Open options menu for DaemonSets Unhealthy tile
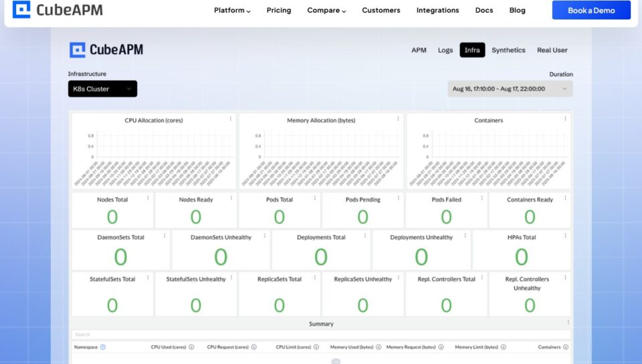This screenshot has width=642, height=364. click(x=265, y=236)
